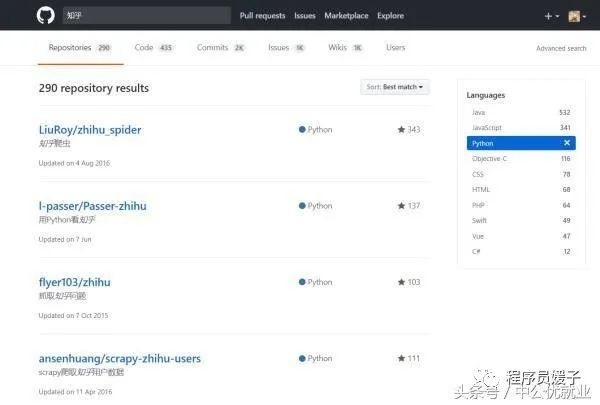Click 'Updated on 4 Aug 2016' text
The image size is (600, 405).
[x=74, y=163]
